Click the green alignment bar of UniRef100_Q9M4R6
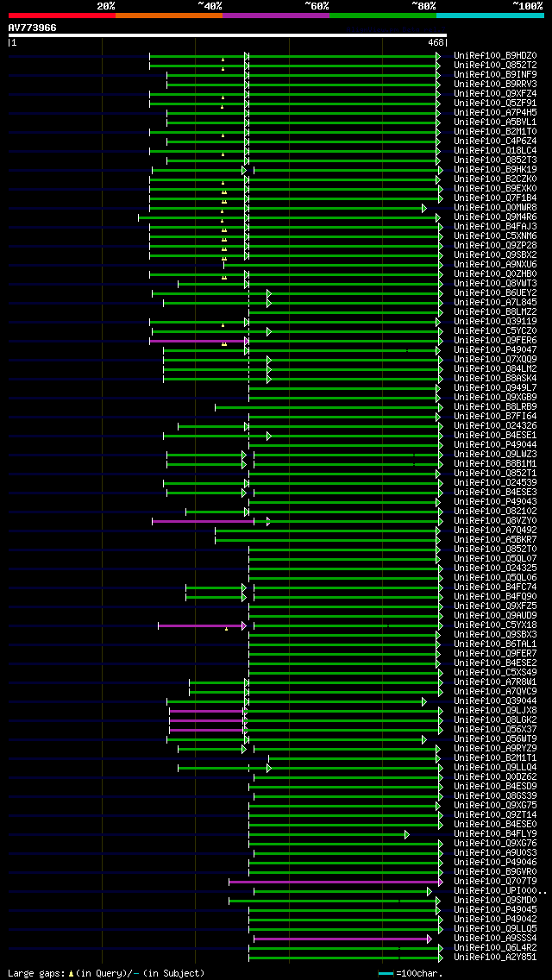552x980 pixels. pos(288,217)
